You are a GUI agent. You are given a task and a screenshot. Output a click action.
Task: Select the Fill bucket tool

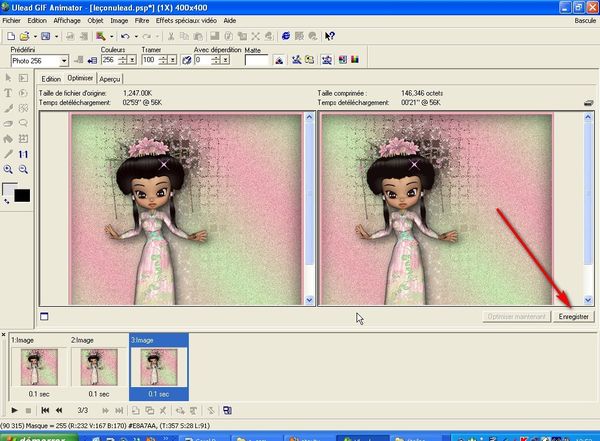tap(8, 139)
